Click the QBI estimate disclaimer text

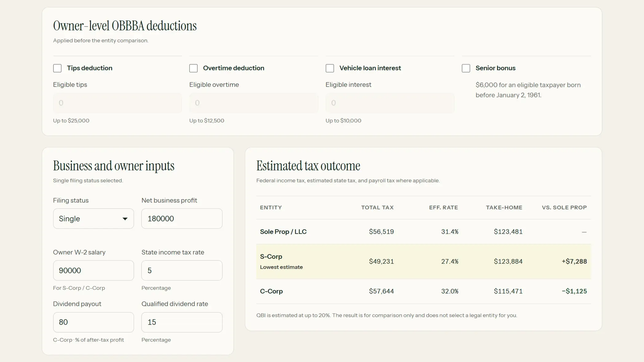coord(387,315)
